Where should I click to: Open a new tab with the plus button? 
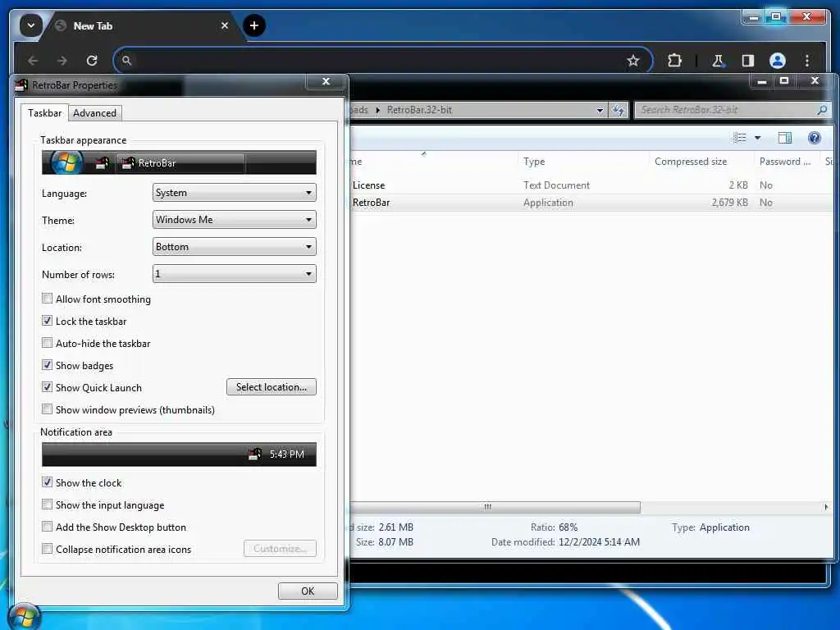254,25
